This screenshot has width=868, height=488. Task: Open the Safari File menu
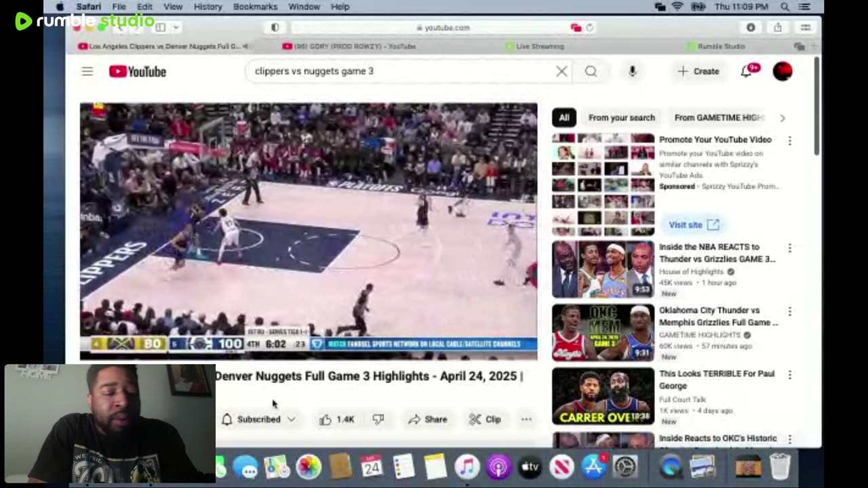tap(119, 7)
